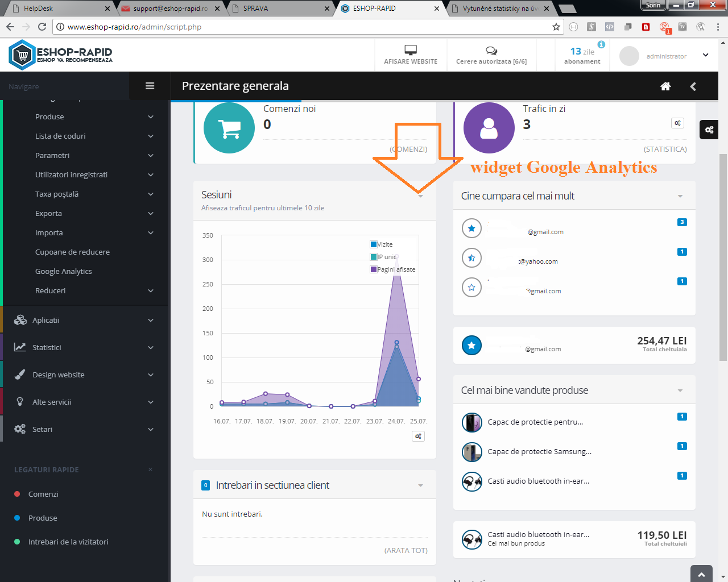Screen dimensions: 728x582
Task: Expand Taxa poștală submenu
Action: pyautogui.click(x=151, y=194)
